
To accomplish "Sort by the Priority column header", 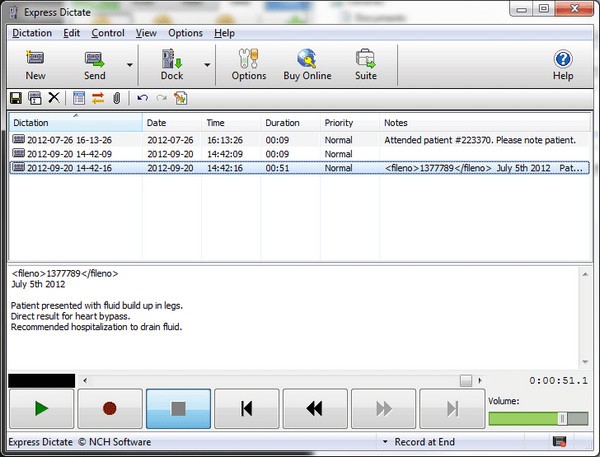I will click(x=350, y=123).
